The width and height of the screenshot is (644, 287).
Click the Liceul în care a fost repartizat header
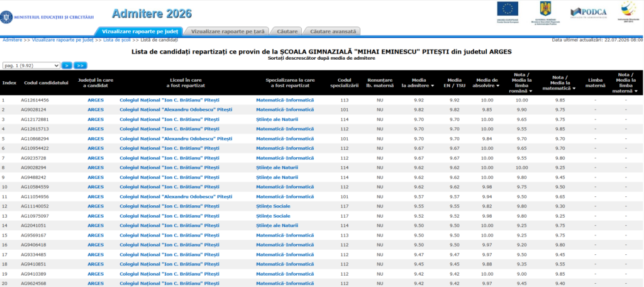point(186,82)
